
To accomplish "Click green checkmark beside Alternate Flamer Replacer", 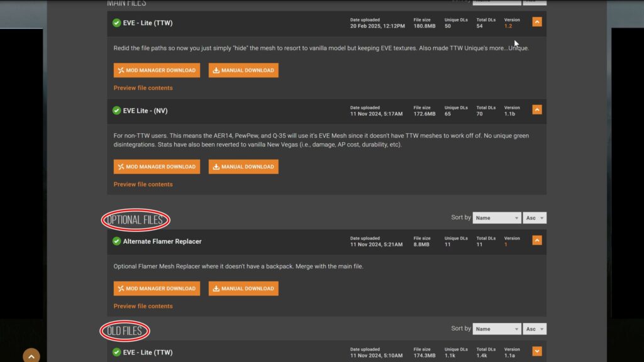I will tap(116, 241).
